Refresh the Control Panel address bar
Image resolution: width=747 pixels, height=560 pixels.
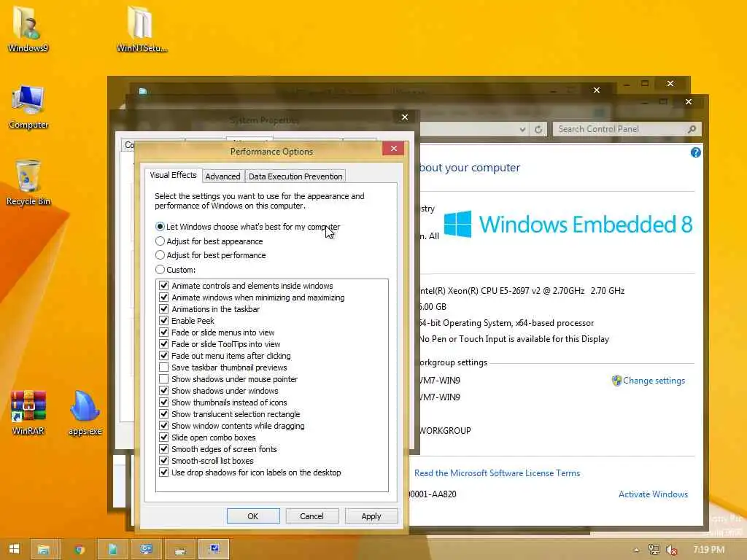click(538, 129)
